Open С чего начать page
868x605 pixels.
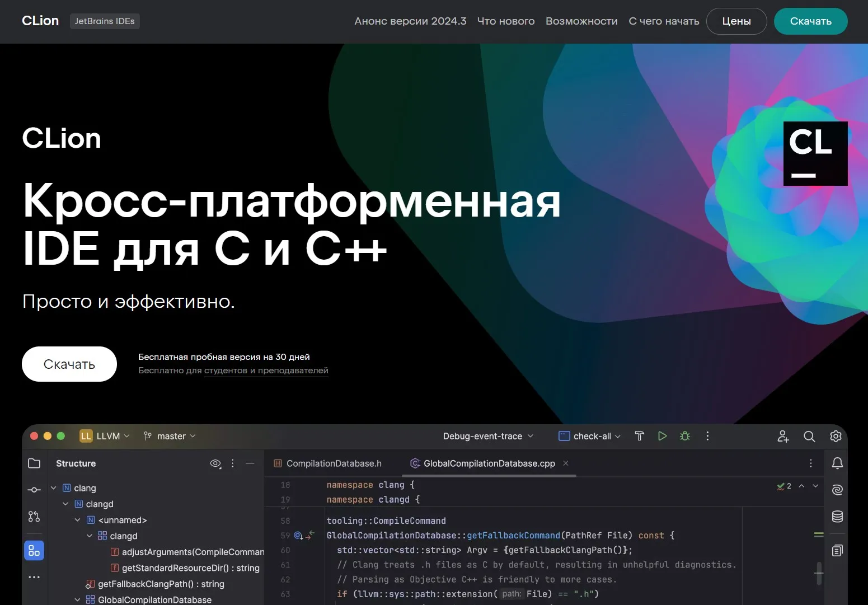664,21
